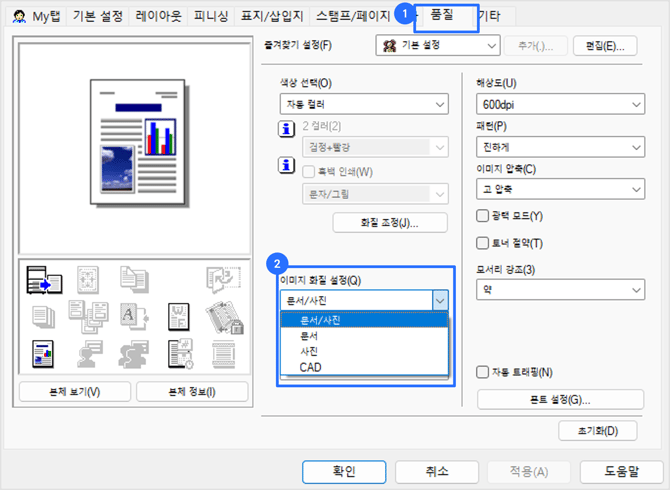Click the grayed page-with-arrows zoom icon
The height and width of the screenshot is (490, 670).
[88, 280]
